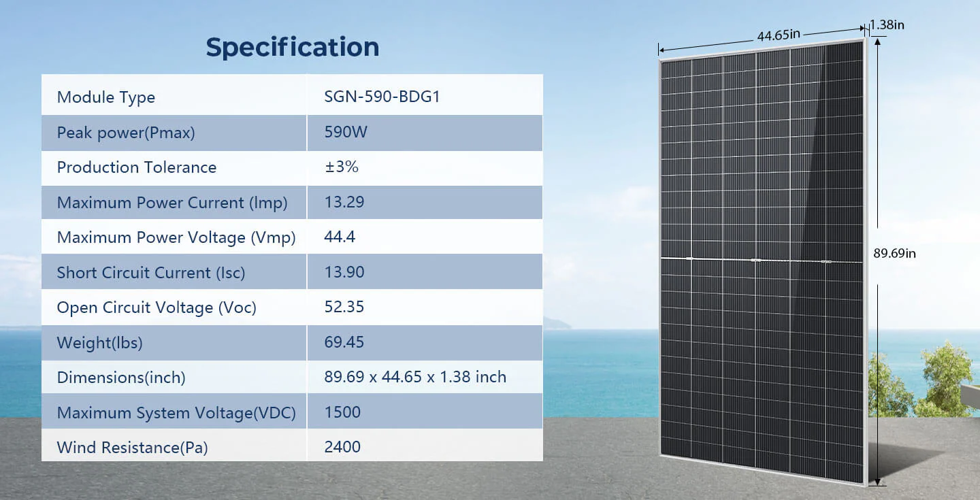The image size is (980, 500).
Task: Click the 13.29 current value
Action: click(x=344, y=202)
